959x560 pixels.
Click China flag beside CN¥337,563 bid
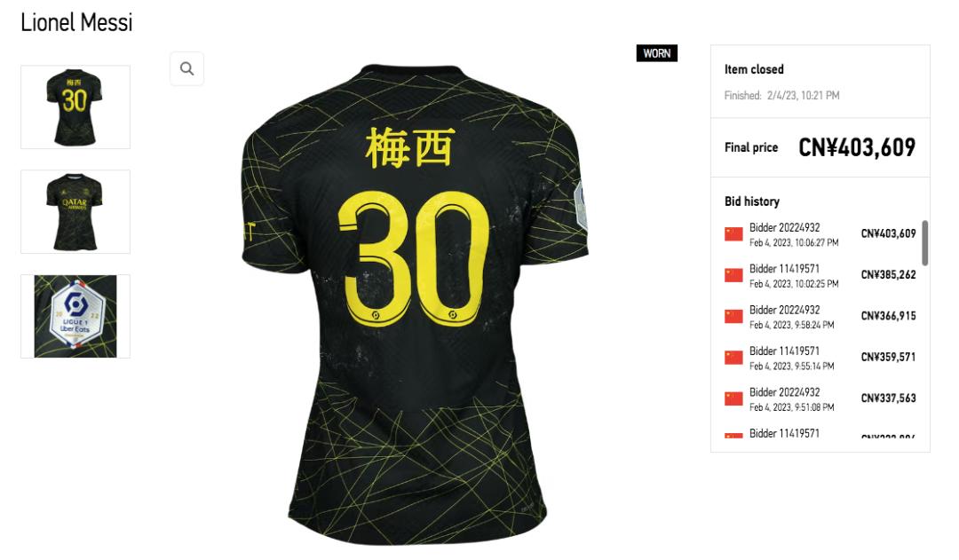[x=733, y=398]
